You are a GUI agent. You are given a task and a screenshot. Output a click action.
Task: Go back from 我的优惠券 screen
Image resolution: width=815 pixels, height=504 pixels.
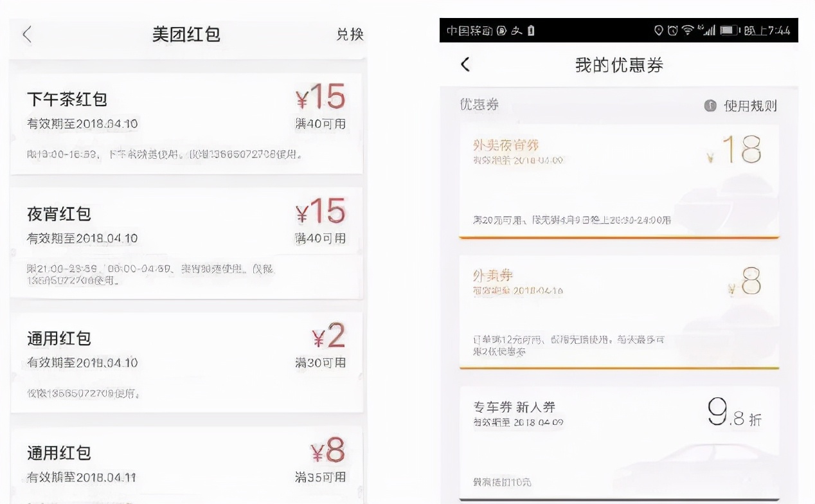(465, 64)
